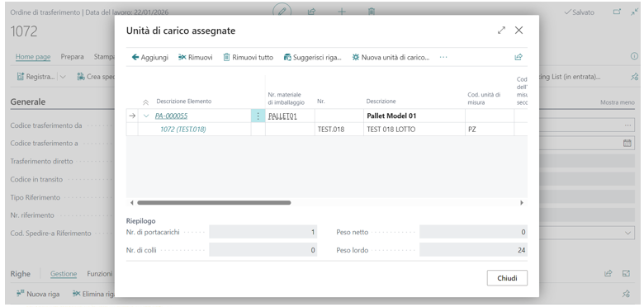Click the Chiudi button
The width and height of the screenshot is (644, 307).
(507, 278)
